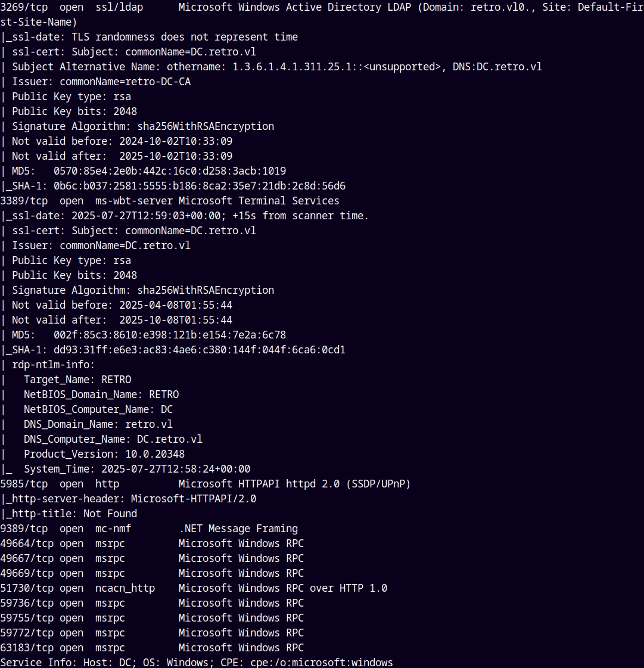This screenshot has width=644, height=668.
Task: Click the SHA-1 hash starting with dd93
Action: point(200,350)
